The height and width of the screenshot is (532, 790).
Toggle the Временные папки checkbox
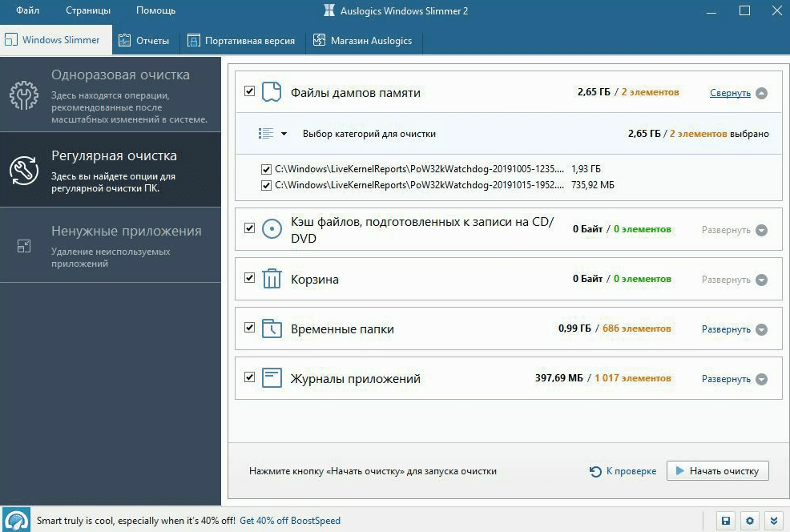coord(249,328)
